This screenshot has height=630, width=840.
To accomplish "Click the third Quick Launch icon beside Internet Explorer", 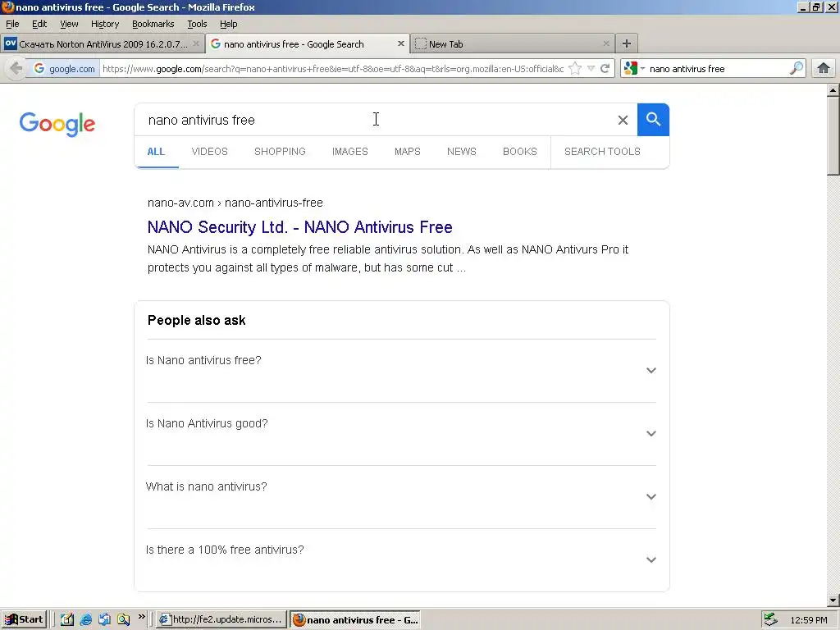I will (x=104, y=619).
